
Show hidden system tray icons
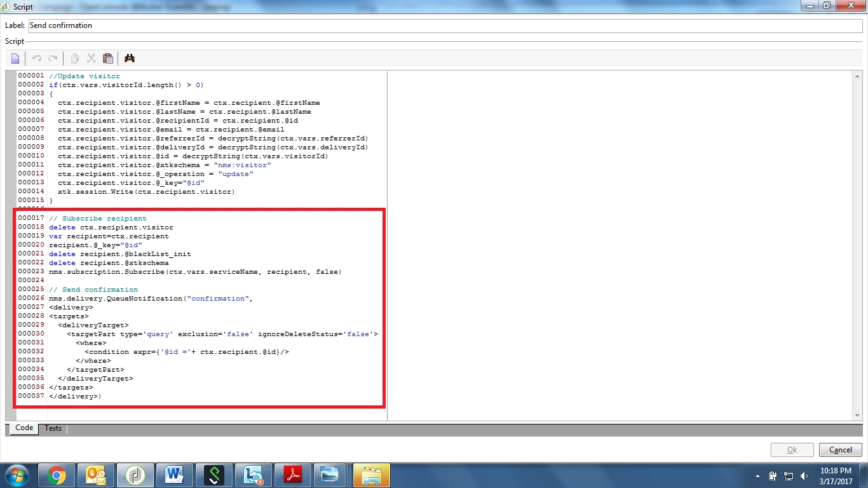coord(757,476)
